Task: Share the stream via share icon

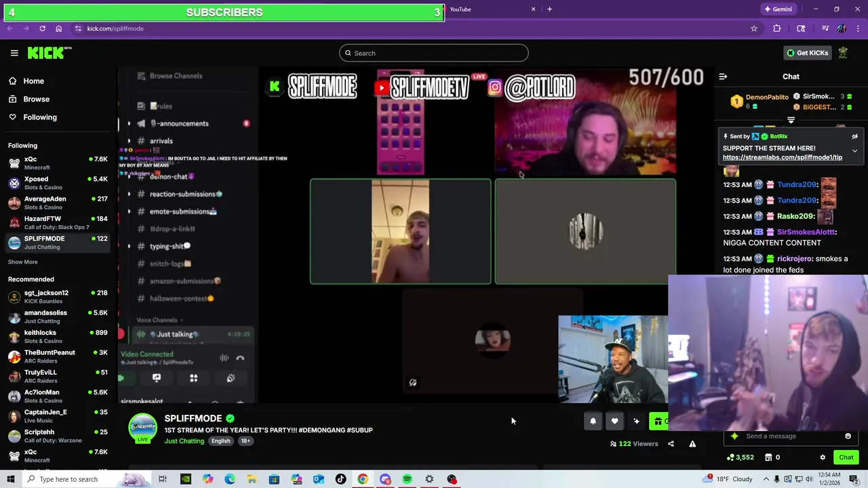Action: [x=671, y=444]
